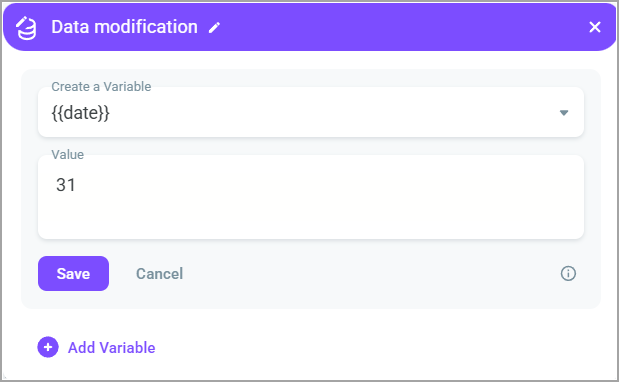Cancel the variable edit
The image size is (619, 382).
159,273
